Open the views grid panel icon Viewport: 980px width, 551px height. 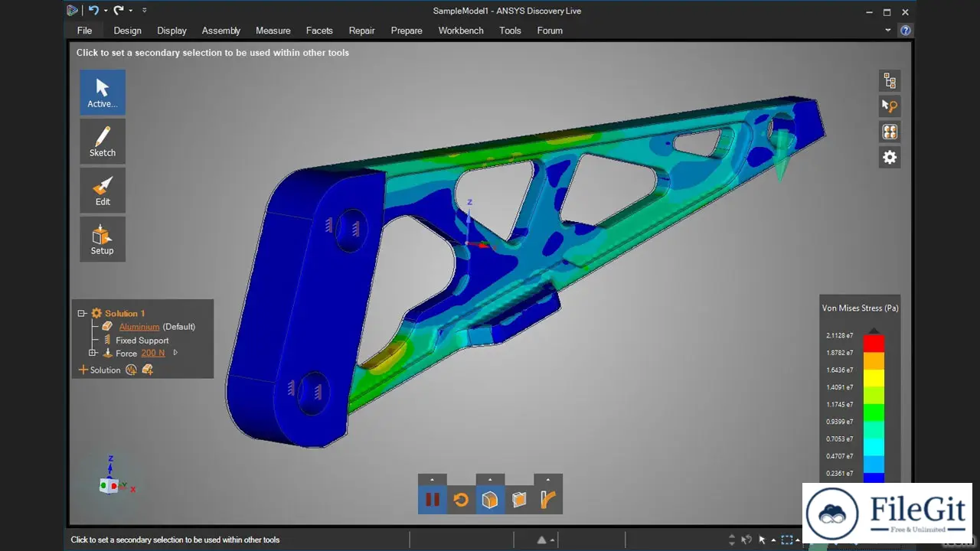[890, 132]
